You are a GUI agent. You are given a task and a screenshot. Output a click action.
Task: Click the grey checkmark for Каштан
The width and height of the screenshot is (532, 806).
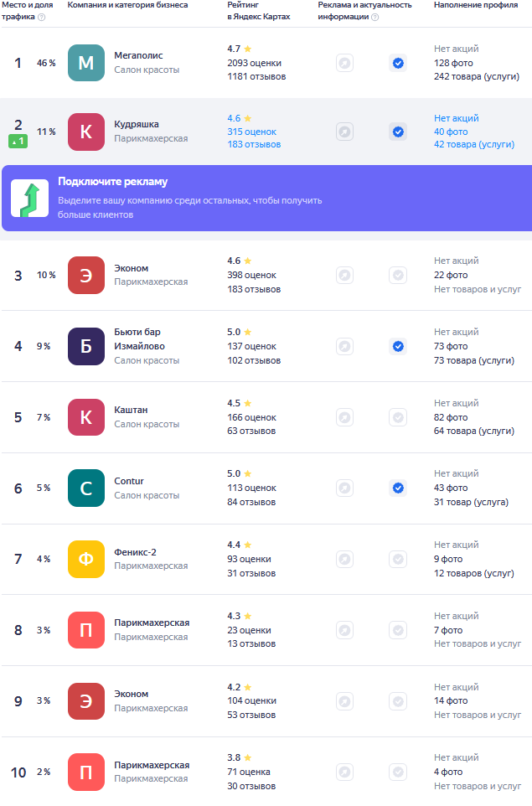coord(398,417)
